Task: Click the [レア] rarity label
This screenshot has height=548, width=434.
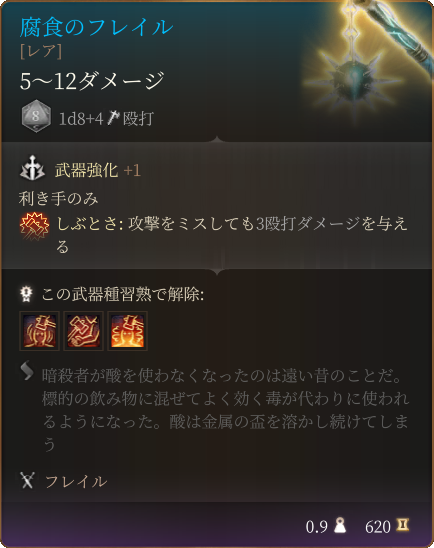Action: (x=41, y=51)
